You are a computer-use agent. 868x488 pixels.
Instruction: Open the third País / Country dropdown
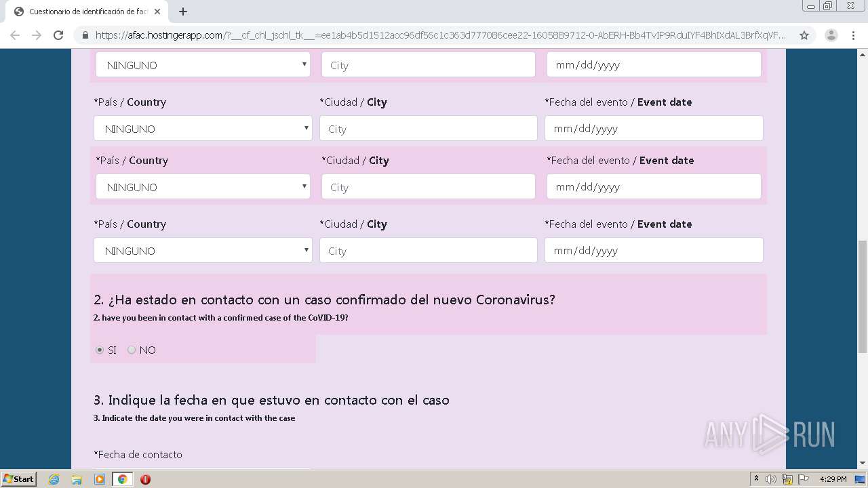click(x=203, y=186)
